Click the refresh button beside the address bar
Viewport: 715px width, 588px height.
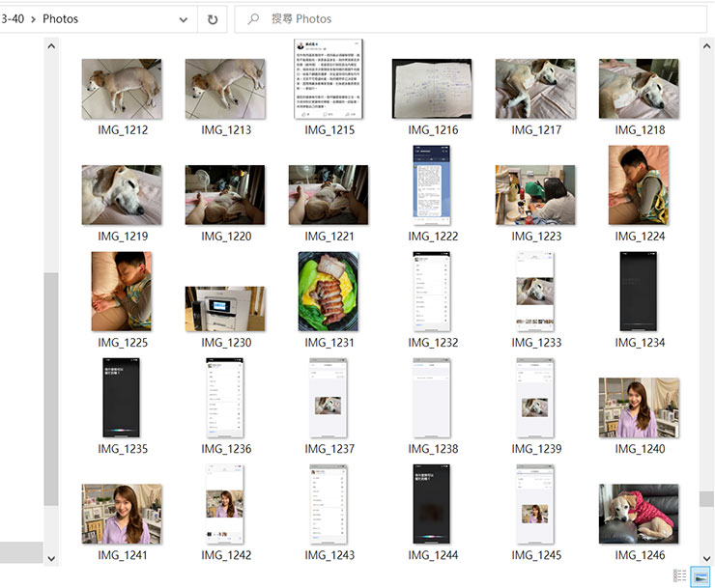point(213,18)
